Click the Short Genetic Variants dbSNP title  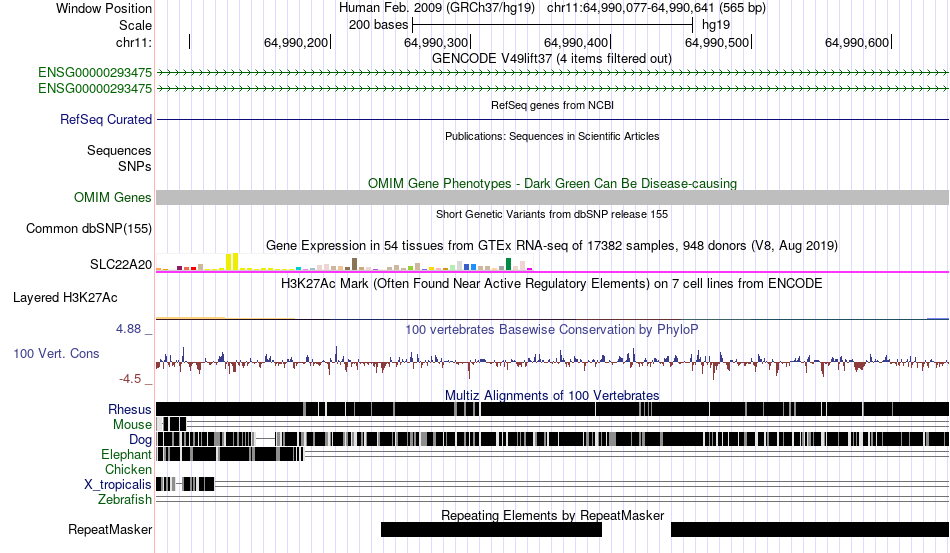click(552, 214)
